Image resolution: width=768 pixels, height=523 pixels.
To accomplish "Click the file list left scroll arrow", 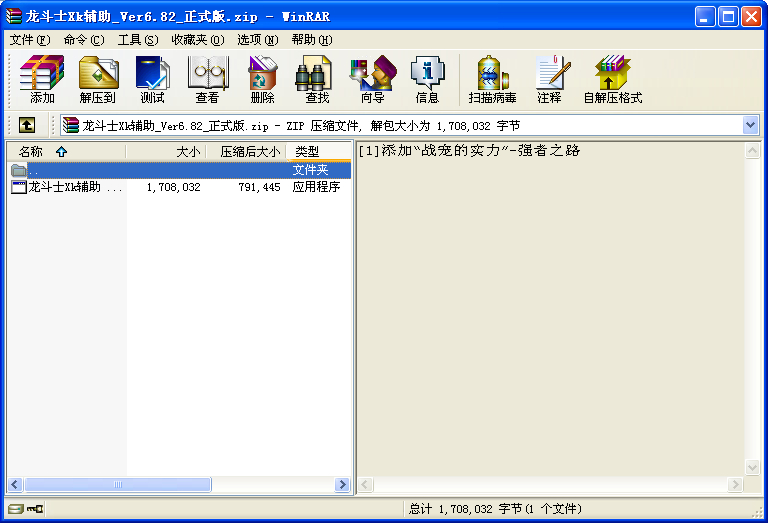I will tap(15, 485).
